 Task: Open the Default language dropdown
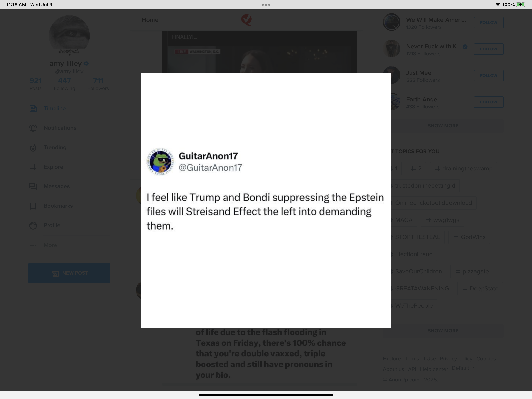click(463, 368)
